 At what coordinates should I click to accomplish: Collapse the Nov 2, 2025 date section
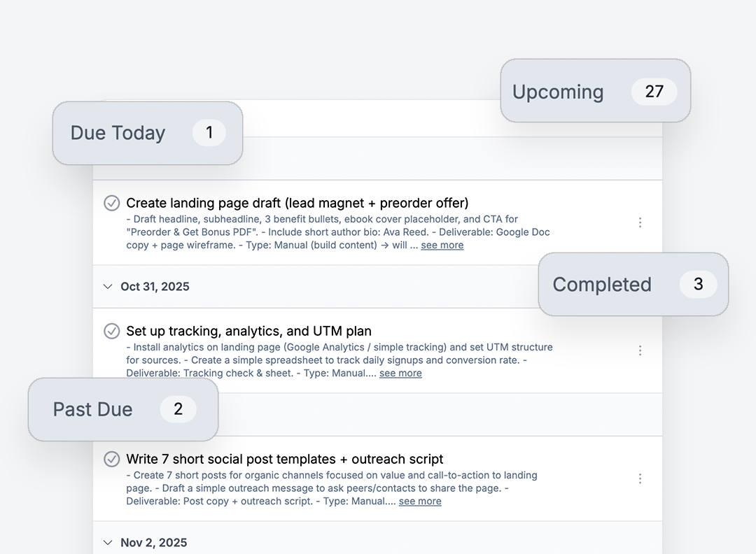(108, 542)
